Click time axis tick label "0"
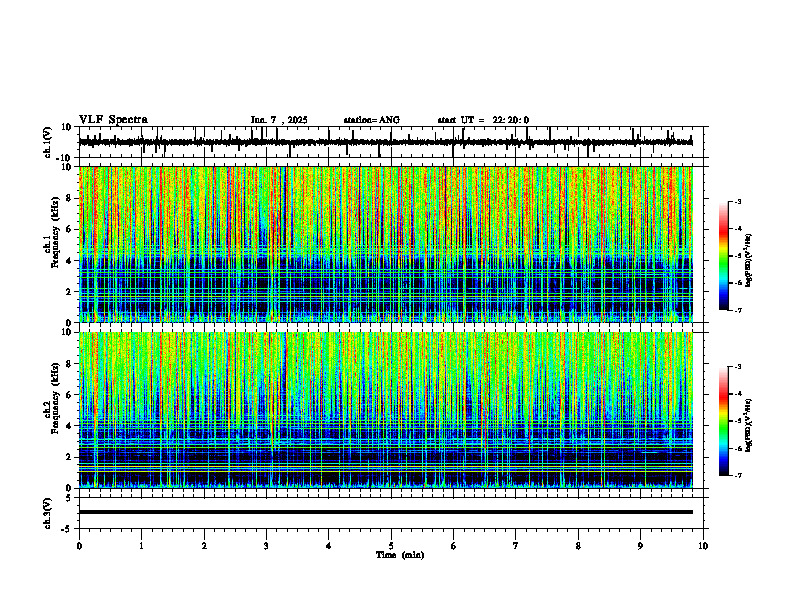This screenshot has height=612, width=792. tap(79, 546)
